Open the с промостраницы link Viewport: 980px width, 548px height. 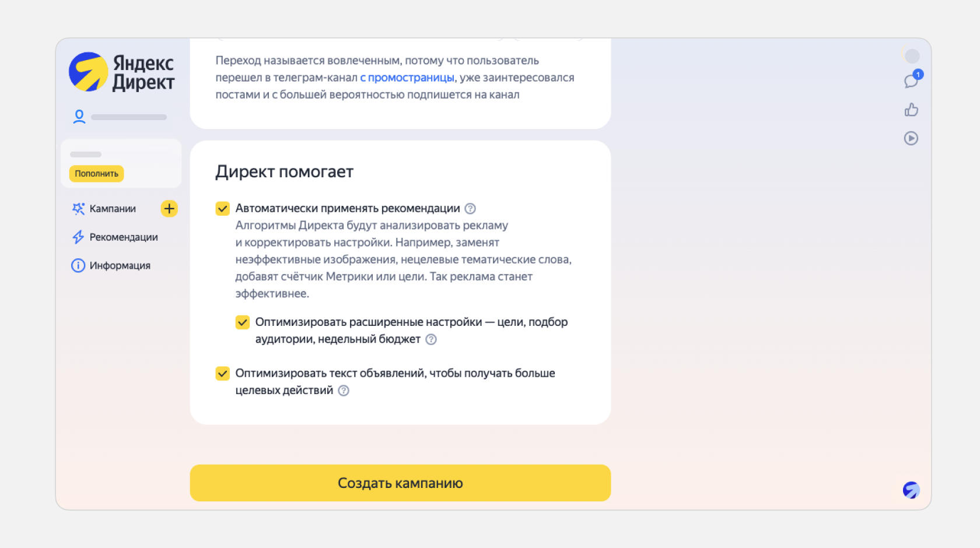(x=407, y=77)
